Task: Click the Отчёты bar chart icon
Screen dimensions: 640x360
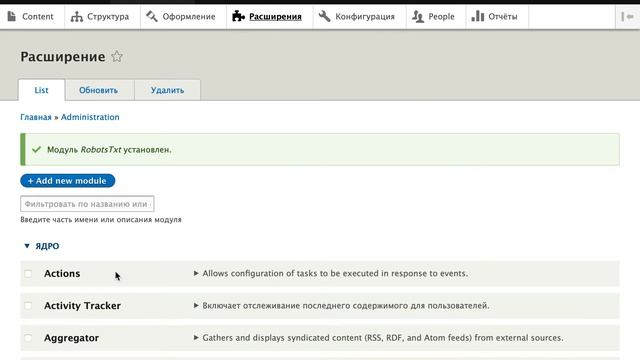Action: [478, 16]
